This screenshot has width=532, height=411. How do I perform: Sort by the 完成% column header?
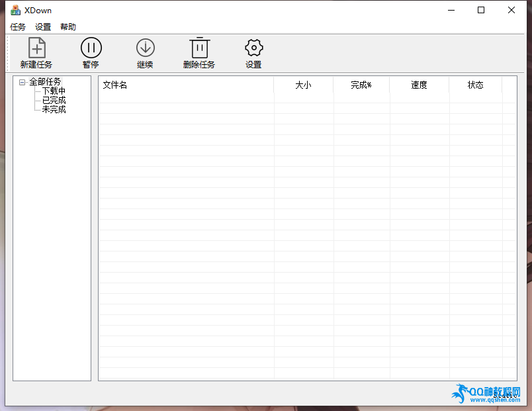(x=361, y=85)
